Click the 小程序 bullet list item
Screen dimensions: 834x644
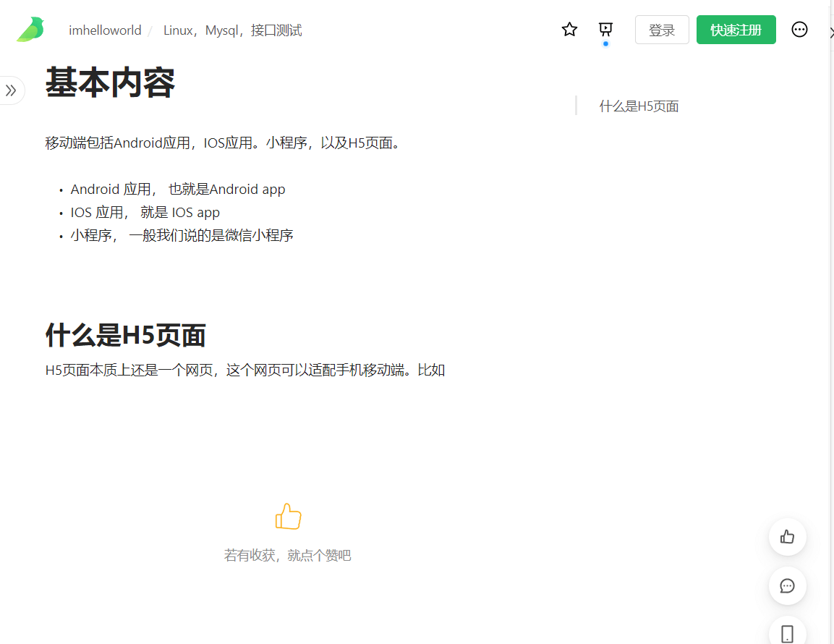point(182,234)
